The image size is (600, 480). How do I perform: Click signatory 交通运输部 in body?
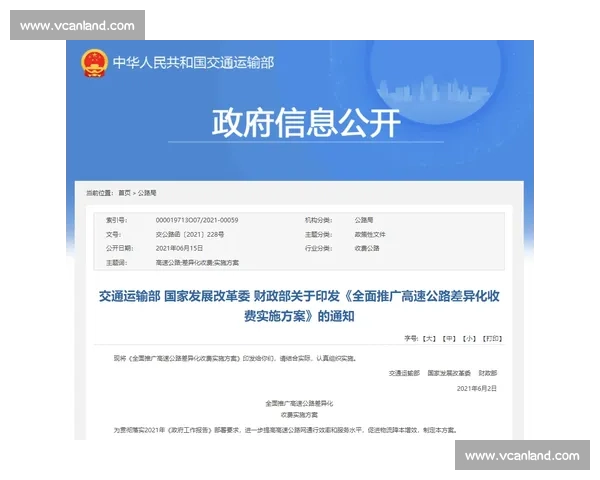pos(404,373)
